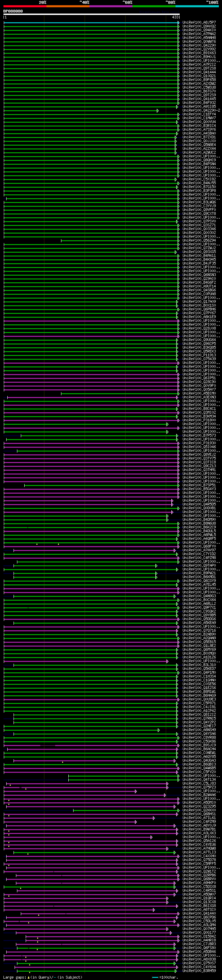Choose hit UniRef100_Q4T134
The width and height of the screenshot is (222, 980).
[199, 779]
